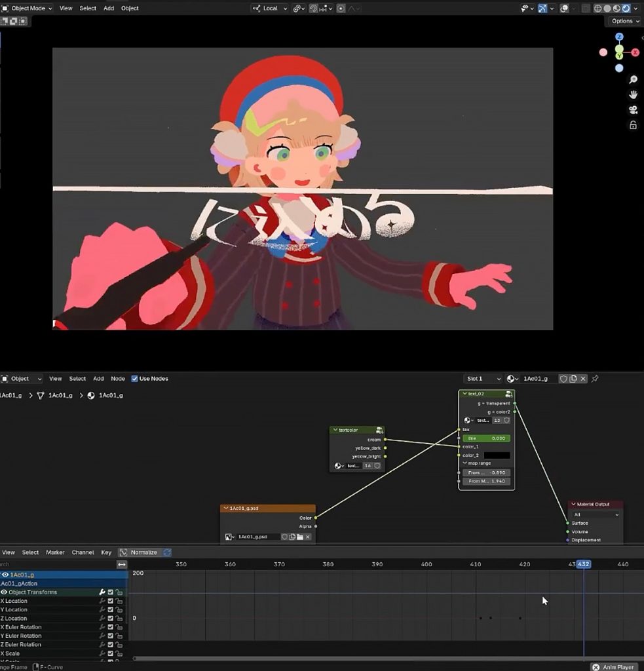The image size is (644, 671).
Task: Click the current frame 432 marker
Action: click(x=583, y=564)
